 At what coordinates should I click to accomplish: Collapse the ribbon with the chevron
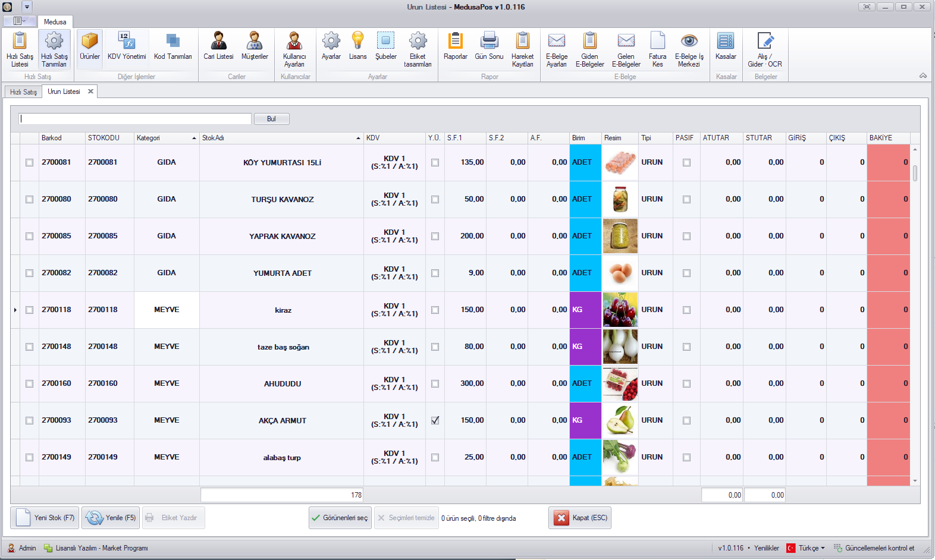[x=923, y=76]
